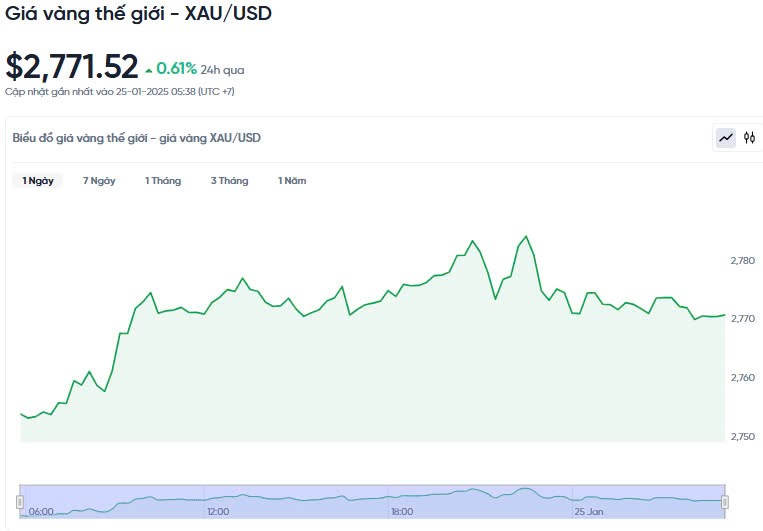The image size is (763, 531).
Task: Click the 0.61% change percentage
Action: [x=176, y=69]
